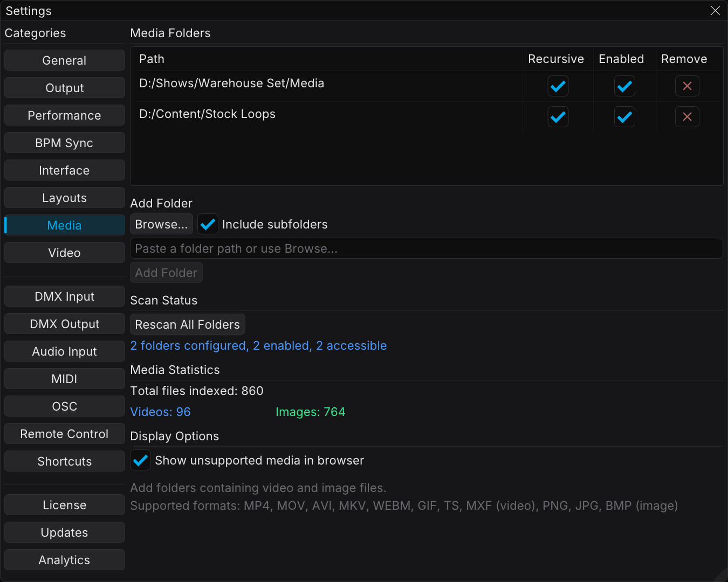This screenshot has width=728, height=582.
Task: Select the D:/Content/Stock Loops path
Action: pyautogui.click(x=208, y=114)
